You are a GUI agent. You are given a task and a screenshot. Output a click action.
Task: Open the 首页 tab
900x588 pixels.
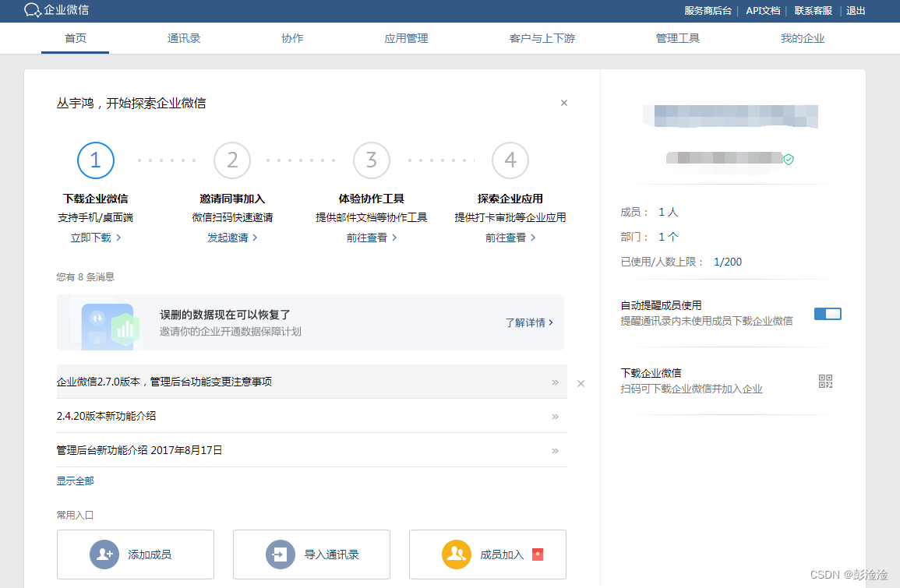[x=75, y=38]
